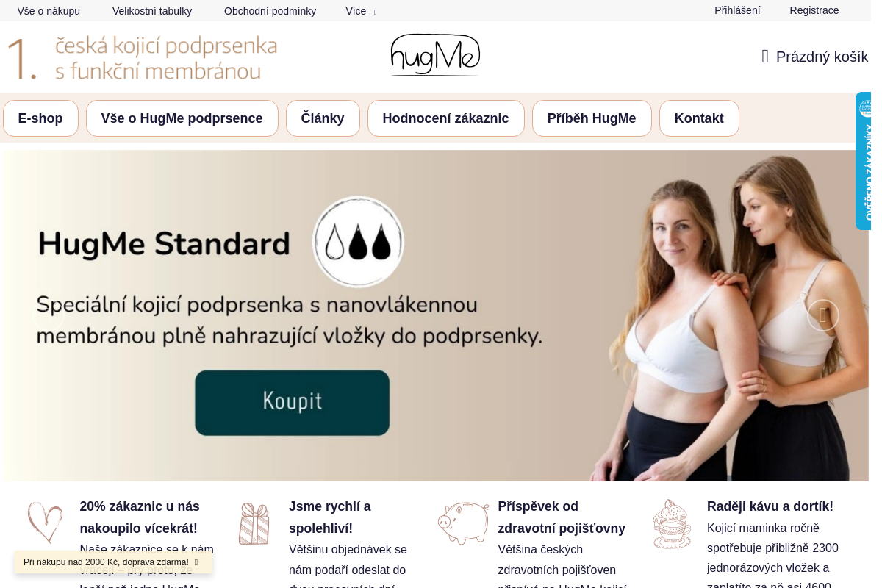Click the heart icon for repeat customers
Viewport: 882px width, 588px height.
click(x=45, y=523)
